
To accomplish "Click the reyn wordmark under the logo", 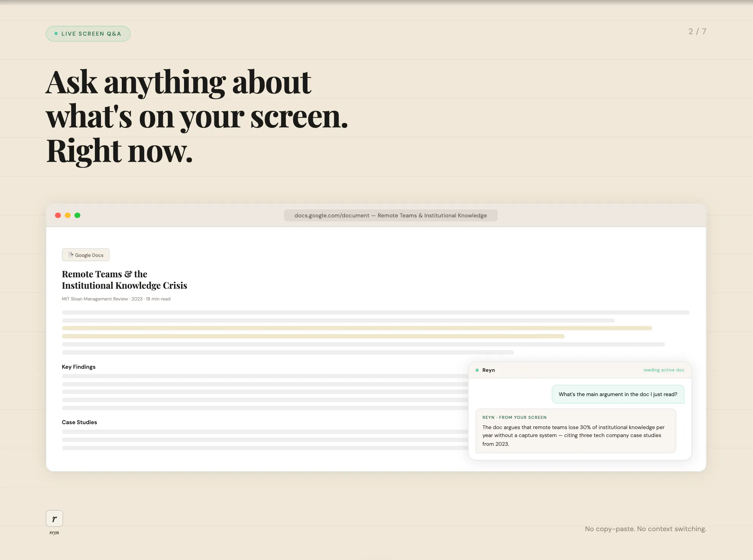I will coord(54,533).
